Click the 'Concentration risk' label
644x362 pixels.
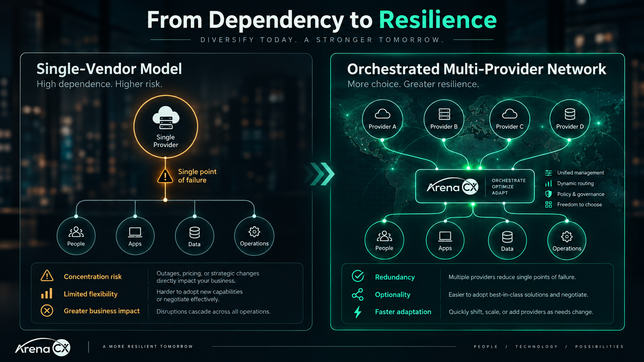coord(93,277)
